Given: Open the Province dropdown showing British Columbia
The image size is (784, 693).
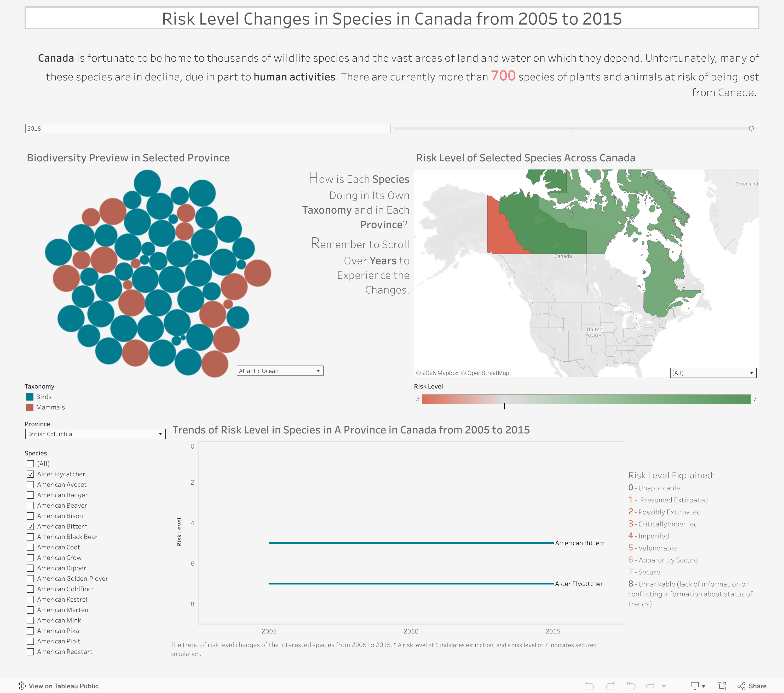Looking at the screenshot, I should (x=161, y=434).
